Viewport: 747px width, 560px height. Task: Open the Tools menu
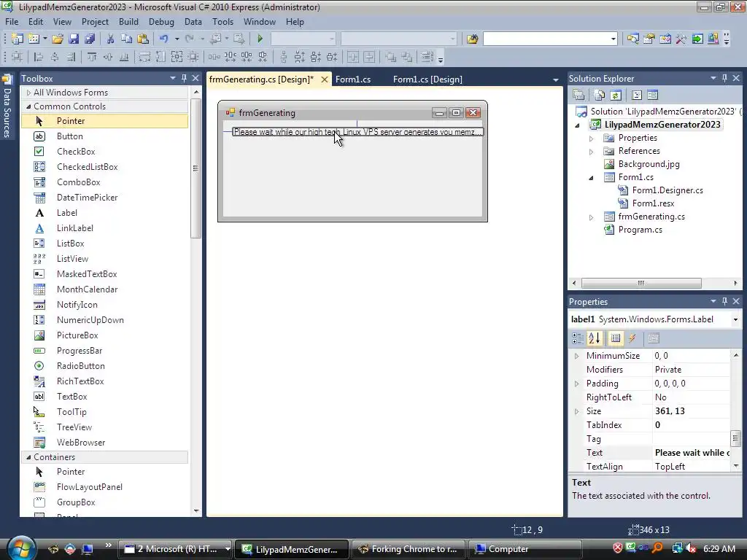pos(223,22)
